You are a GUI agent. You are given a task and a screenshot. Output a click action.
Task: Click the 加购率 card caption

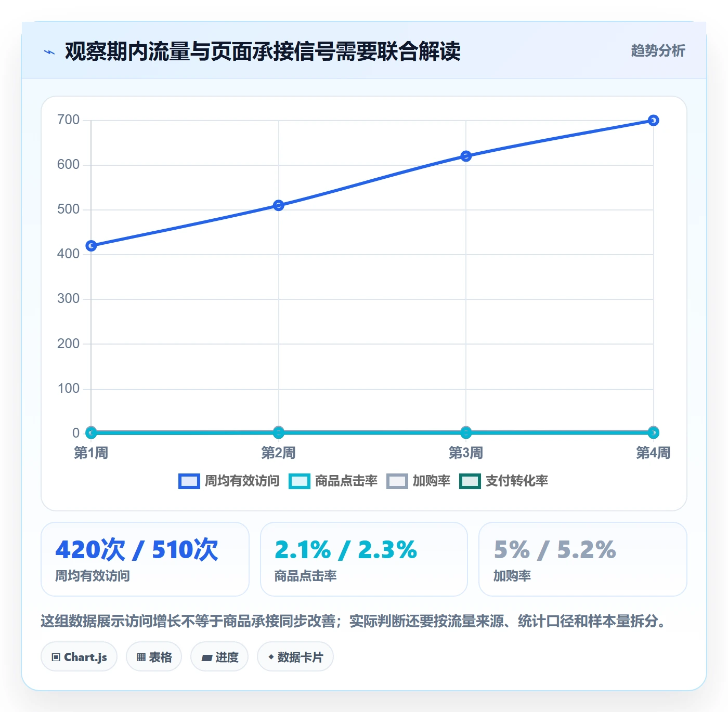click(512, 576)
